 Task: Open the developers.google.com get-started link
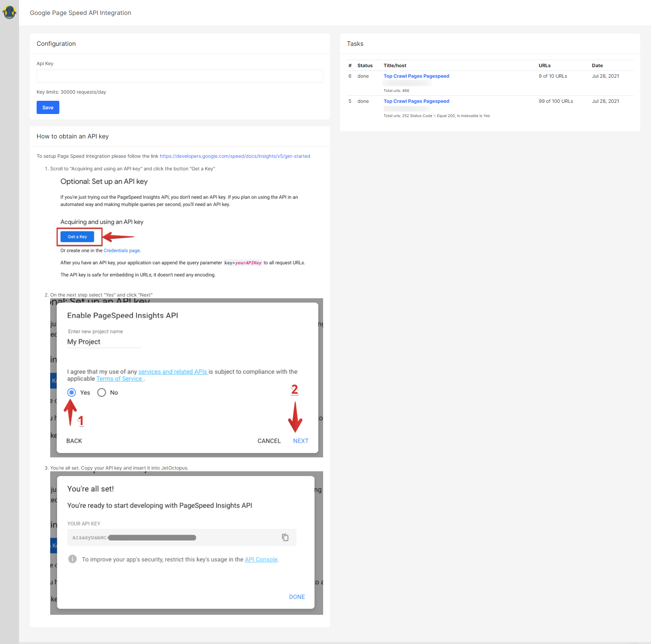pyautogui.click(x=235, y=156)
